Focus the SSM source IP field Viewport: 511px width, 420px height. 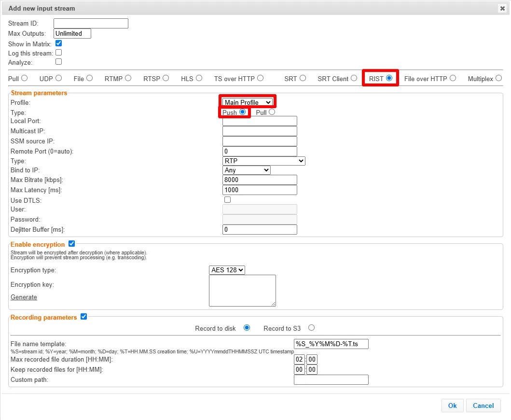(260, 141)
